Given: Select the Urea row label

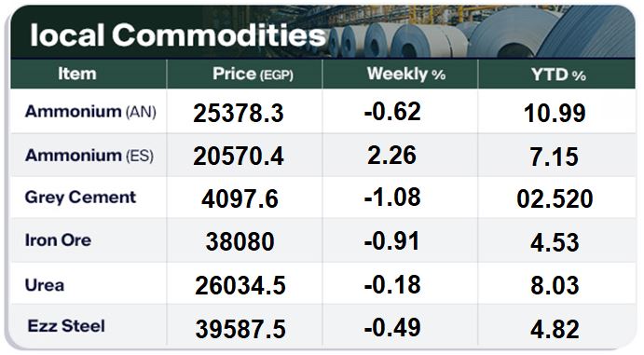Looking at the screenshot, I should click(x=45, y=285).
